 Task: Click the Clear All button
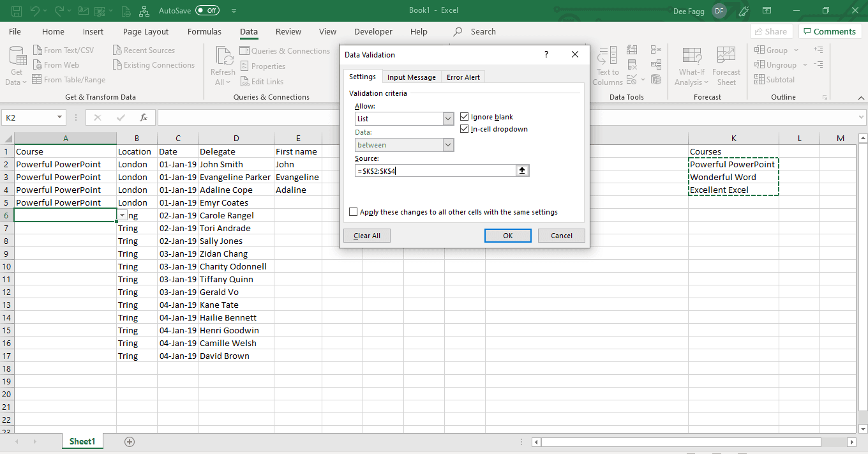[367, 236]
